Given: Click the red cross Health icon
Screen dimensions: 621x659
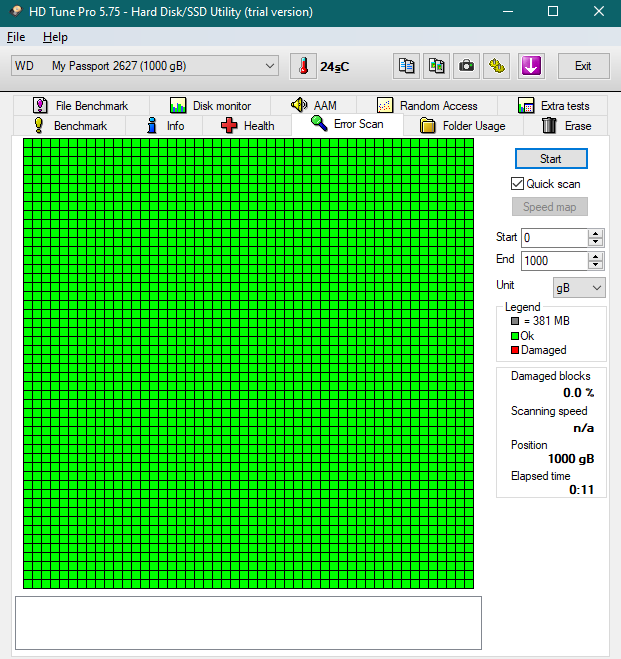Looking at the screenshot, I should tap(229, 126).
